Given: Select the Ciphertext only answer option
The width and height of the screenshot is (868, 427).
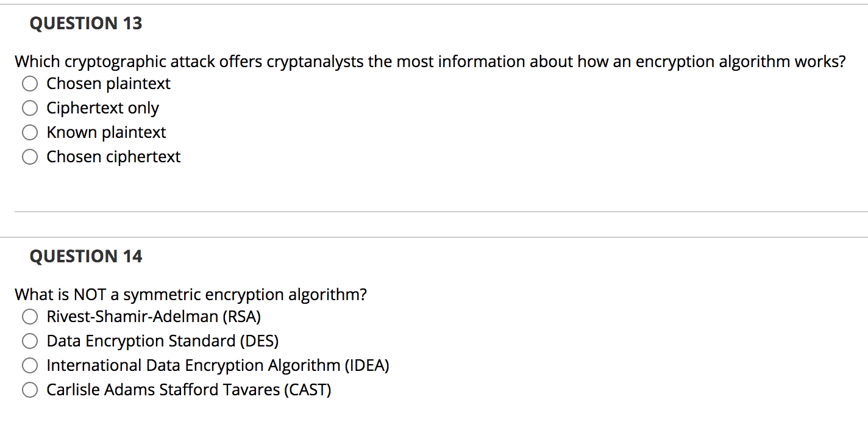Looking at the screenshot, I should tap(30, 108).
